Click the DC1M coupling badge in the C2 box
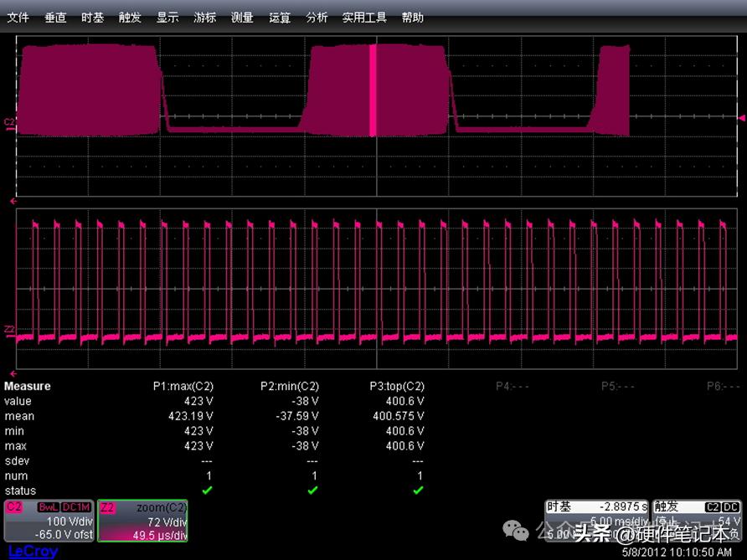Image resolution: width=747 pixels, height=560 pixels. [x=76, y=507]
